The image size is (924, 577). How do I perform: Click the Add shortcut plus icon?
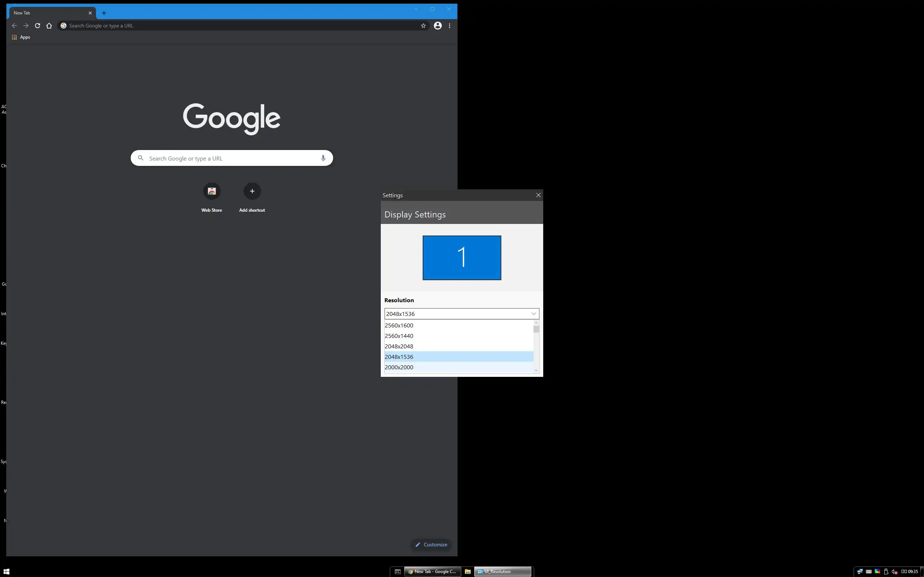click(x=252, y=191)
